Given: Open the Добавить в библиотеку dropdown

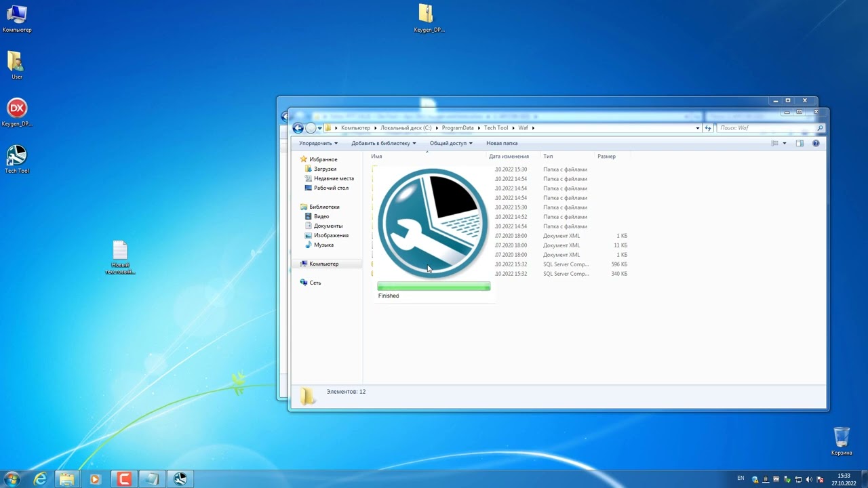Looking at the screenshot, I should 383,143.
